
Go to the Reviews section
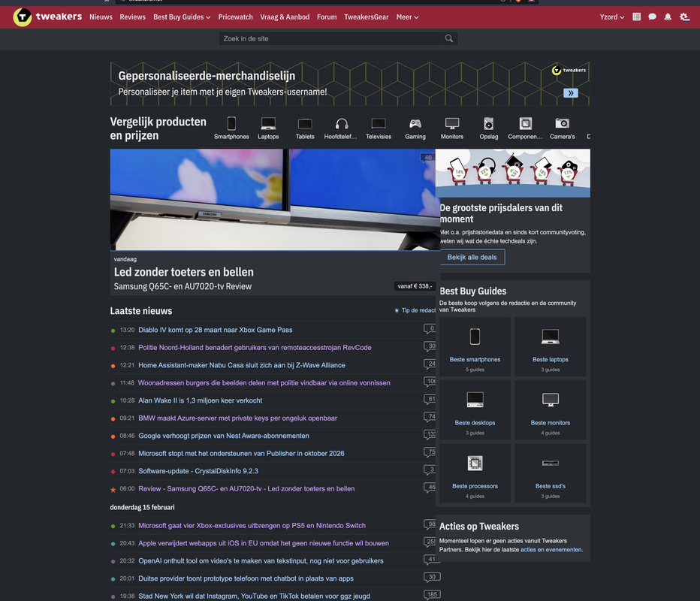coord(133,17)
